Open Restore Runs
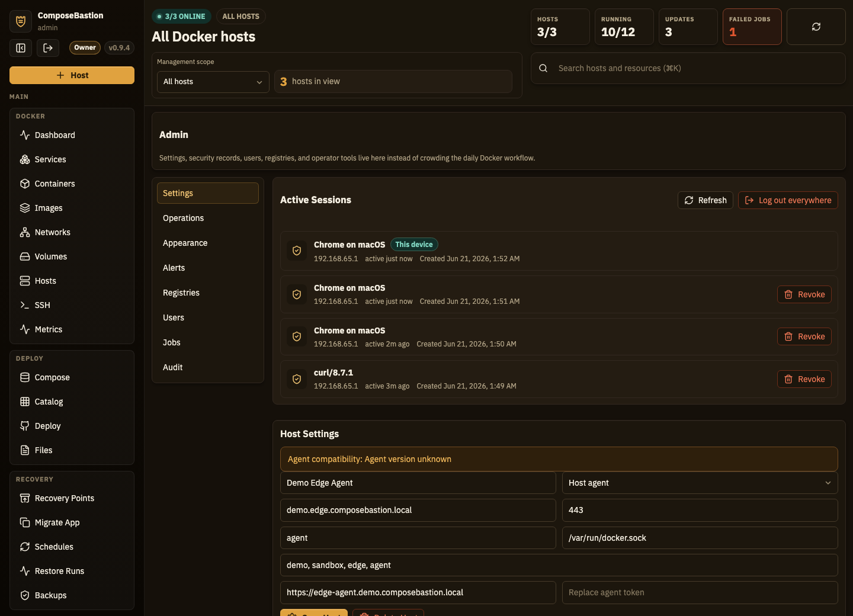The width and height of the screenshot is (853, 616). coord(72,571)
